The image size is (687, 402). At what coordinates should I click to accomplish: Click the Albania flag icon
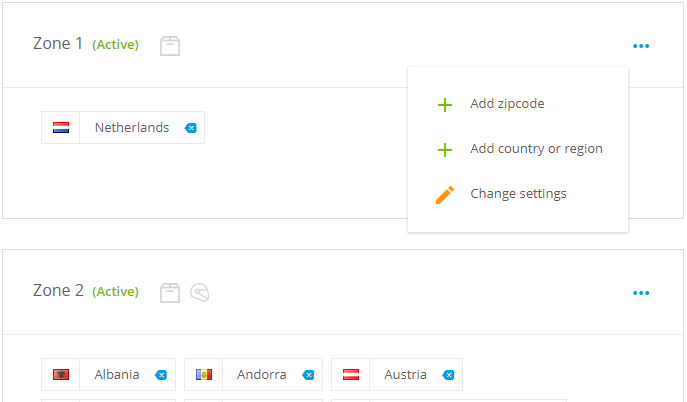pos(61,375)
